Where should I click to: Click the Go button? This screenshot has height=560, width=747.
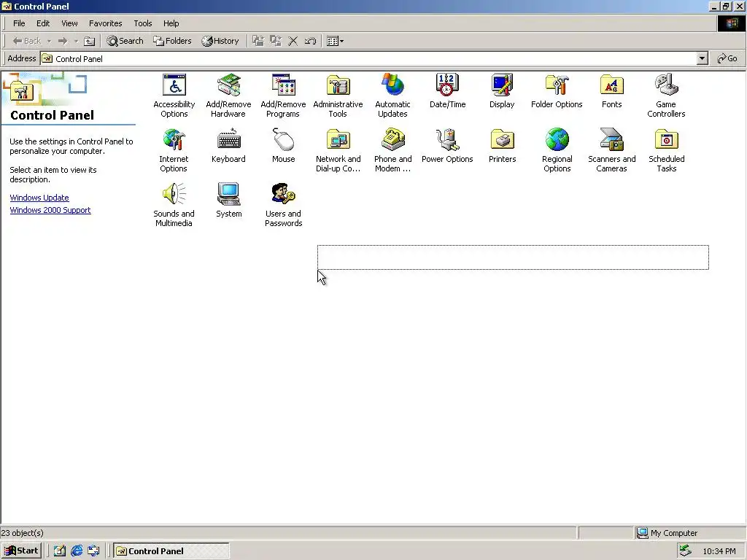click(x=727, y=58)
